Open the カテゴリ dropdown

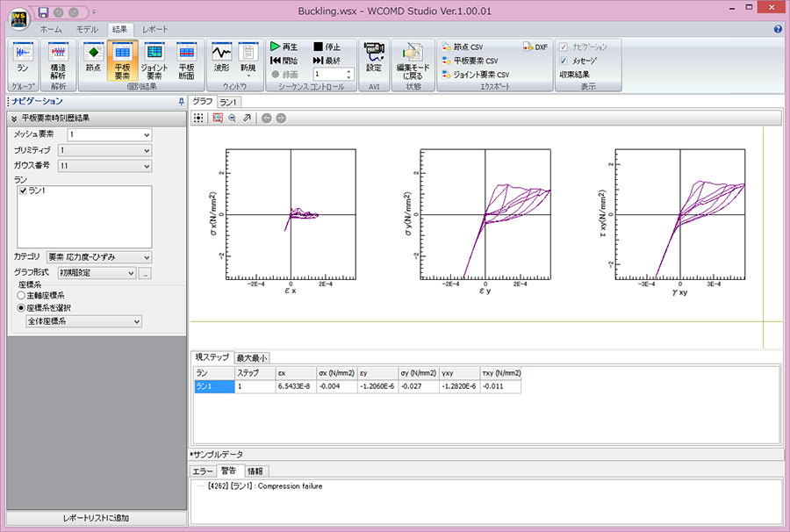click(x=98, y=256)
